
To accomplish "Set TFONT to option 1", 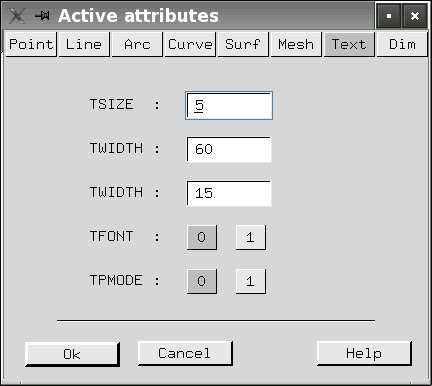I will pos(251,237).
